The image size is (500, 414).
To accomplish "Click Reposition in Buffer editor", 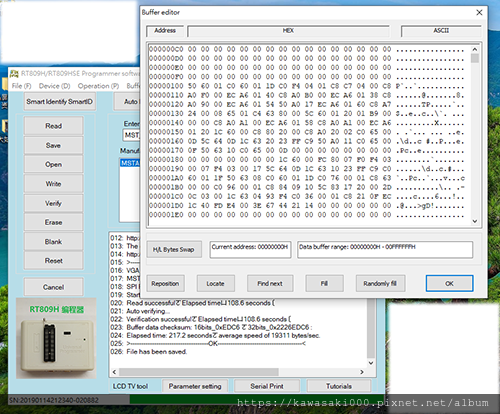I will coord(165,284).
